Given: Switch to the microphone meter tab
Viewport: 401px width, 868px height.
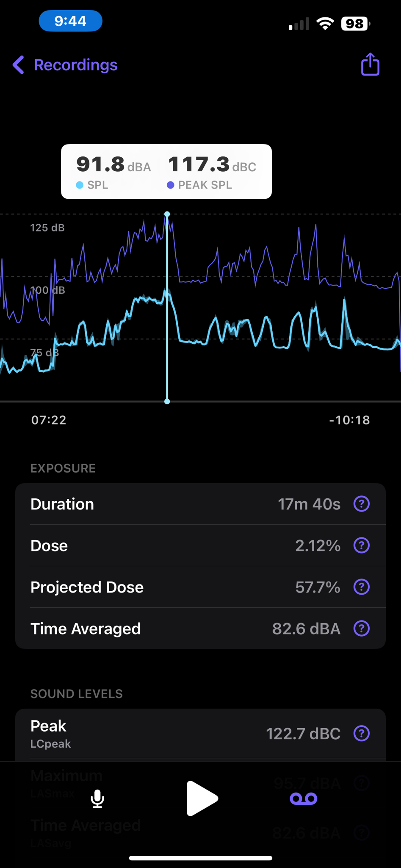Looking at the screenshot, I should [97, 799].
